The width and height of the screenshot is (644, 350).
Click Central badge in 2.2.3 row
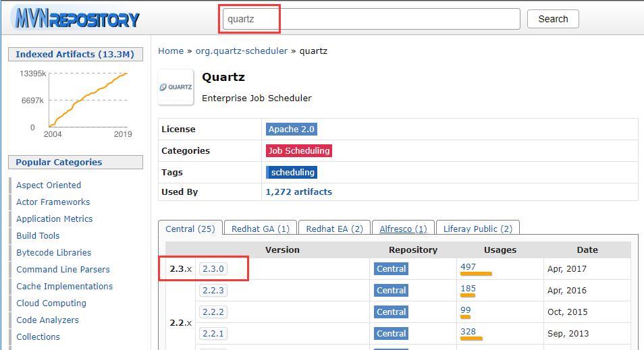click(391, 291)
